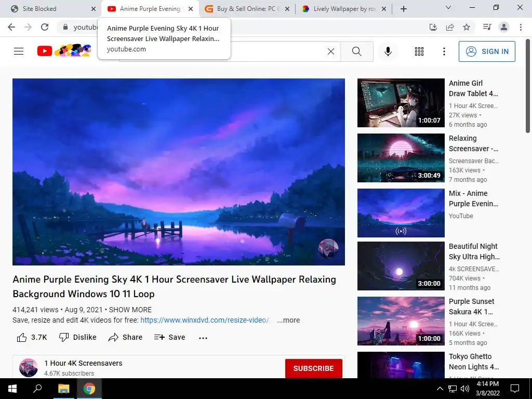This screenshot has width=532, height=399.
Task: Click the SIGN IN button
Action: coord(487,51)
